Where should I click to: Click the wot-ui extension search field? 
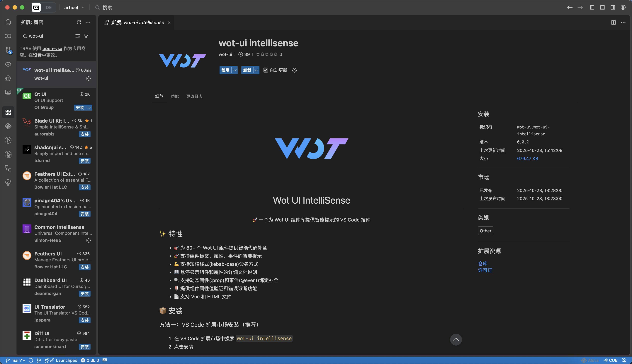(x=50, y=36)
